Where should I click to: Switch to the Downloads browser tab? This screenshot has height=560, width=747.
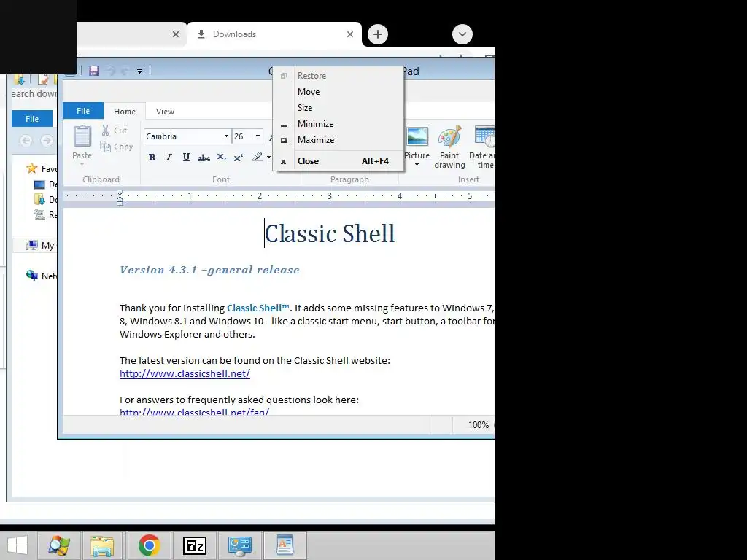click(274, 34)
